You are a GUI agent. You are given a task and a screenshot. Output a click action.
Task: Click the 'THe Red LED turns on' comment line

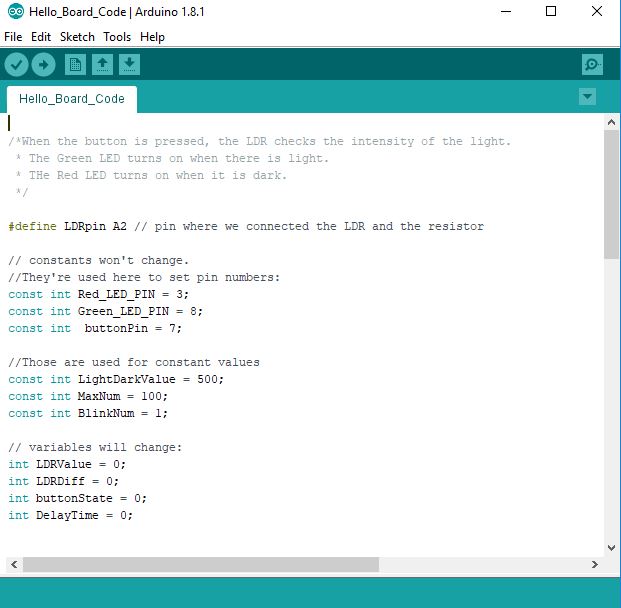[x=150, y=175]
